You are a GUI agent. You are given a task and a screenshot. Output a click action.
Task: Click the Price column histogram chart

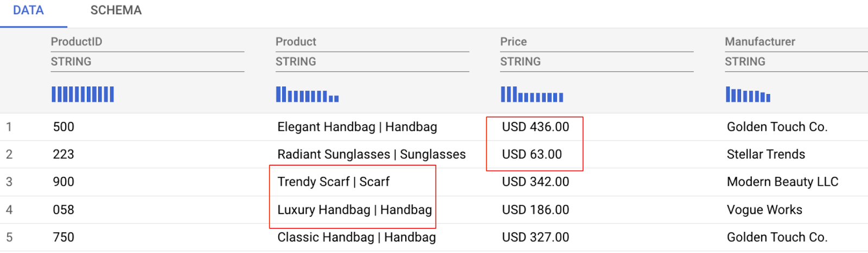[x=532, y=94]
